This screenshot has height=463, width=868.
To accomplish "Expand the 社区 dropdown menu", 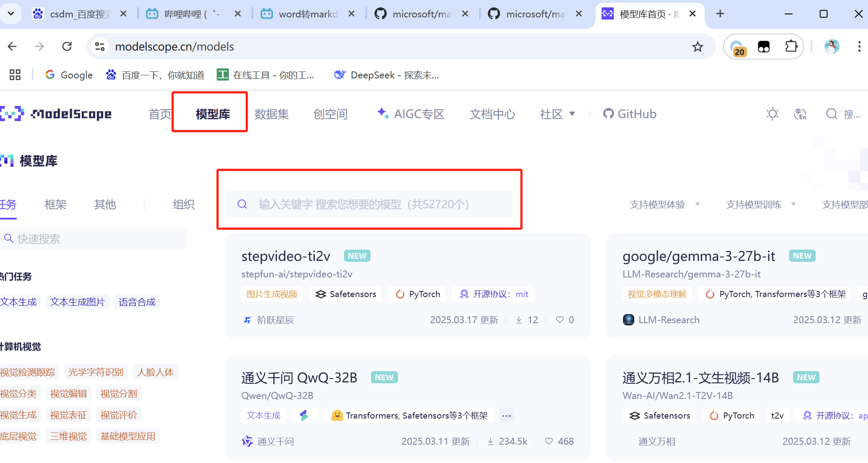I will tap(558, 114).
